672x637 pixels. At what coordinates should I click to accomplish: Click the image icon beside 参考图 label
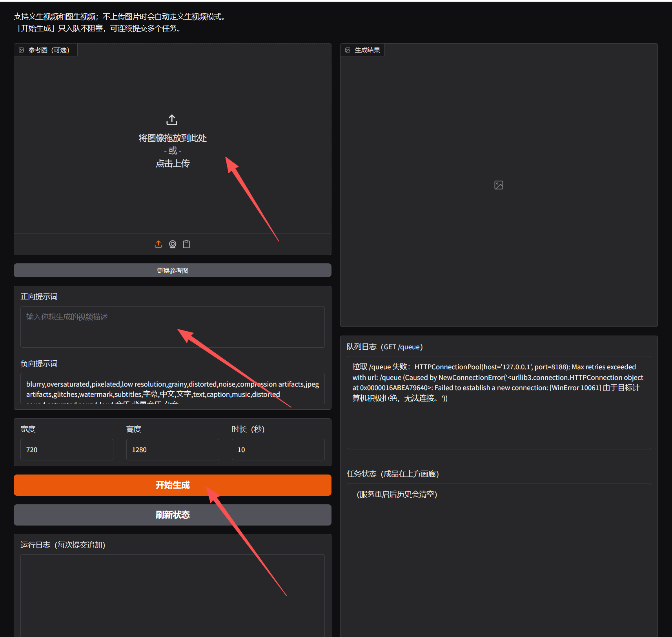coord(22,50)
